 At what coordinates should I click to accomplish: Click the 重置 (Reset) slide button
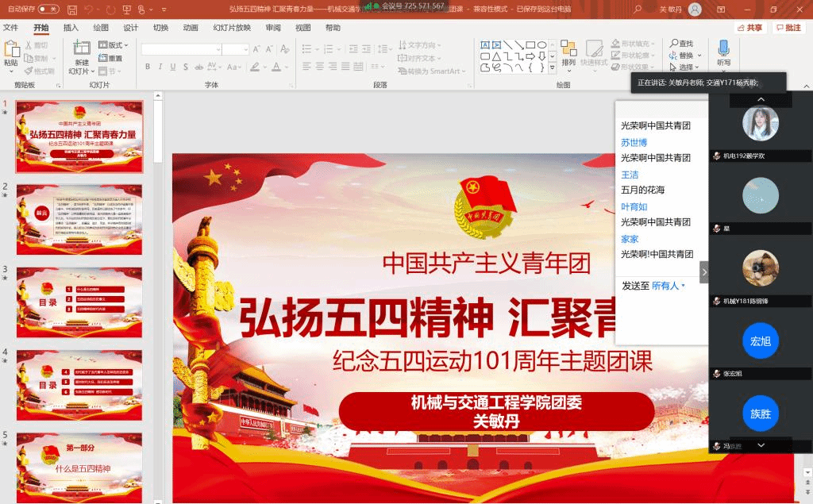[x=110, y=58]
